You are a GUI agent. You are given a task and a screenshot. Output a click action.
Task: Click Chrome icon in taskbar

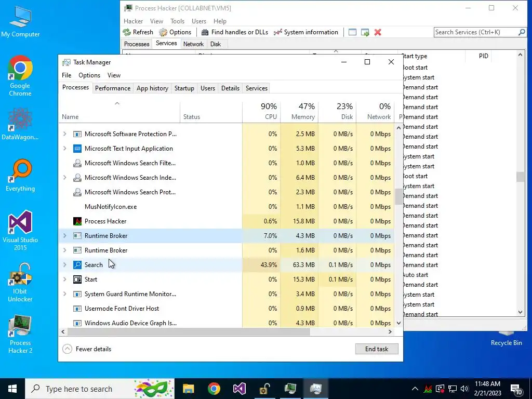tap(214, 389)
